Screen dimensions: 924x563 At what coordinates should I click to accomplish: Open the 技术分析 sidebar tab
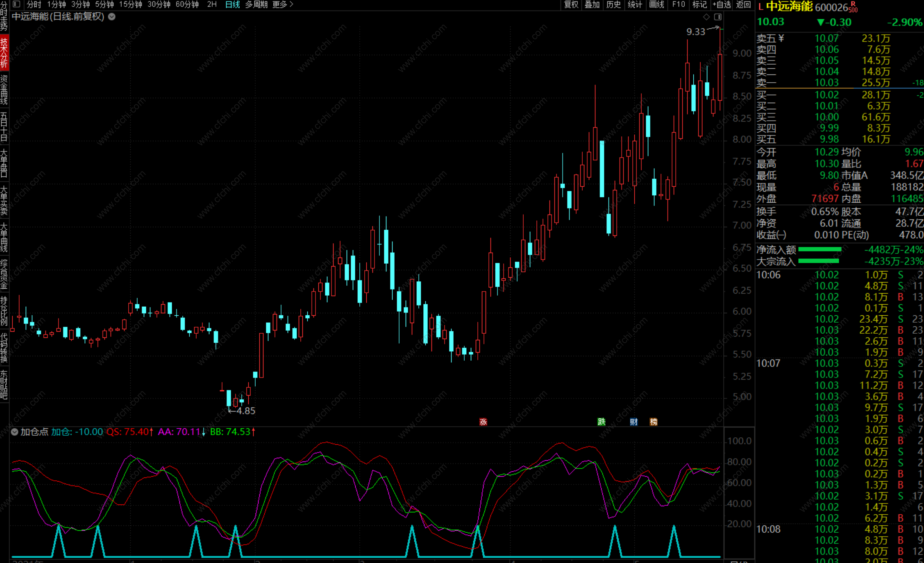(x=4, y=53)
